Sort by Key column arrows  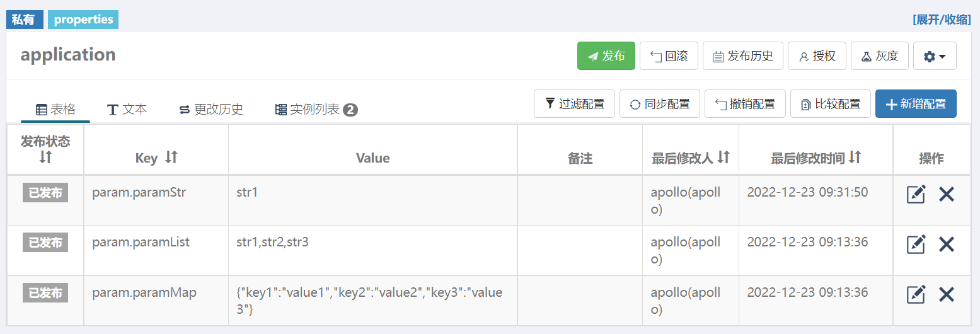(x=171, y=158)
